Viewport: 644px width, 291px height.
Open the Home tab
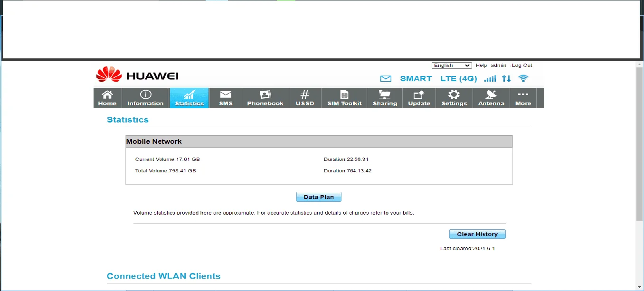coord(107,98)
